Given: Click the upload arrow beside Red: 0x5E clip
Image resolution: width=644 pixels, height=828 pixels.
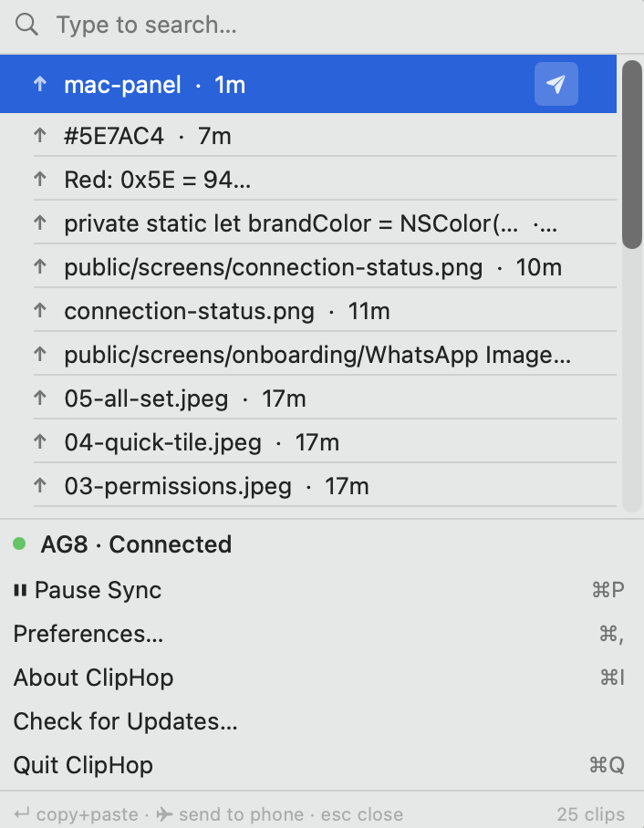Looking at the screenshot, I should 40,179.
